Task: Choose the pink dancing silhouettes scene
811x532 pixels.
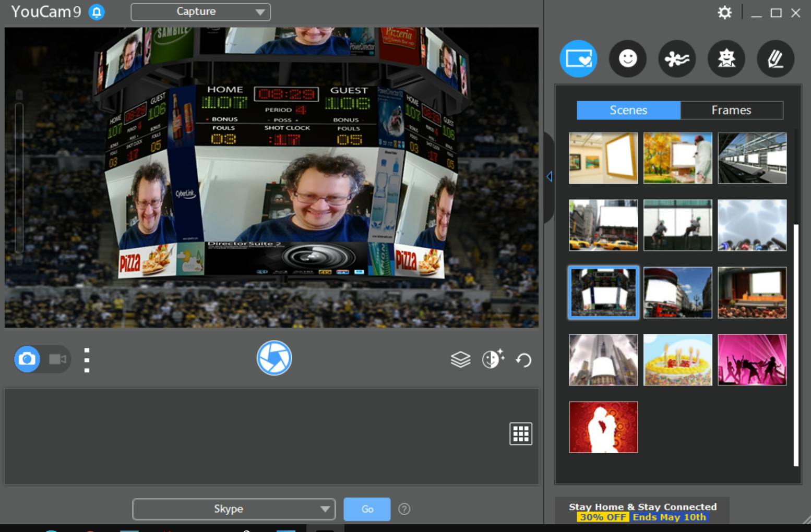Action: [752, 360]
